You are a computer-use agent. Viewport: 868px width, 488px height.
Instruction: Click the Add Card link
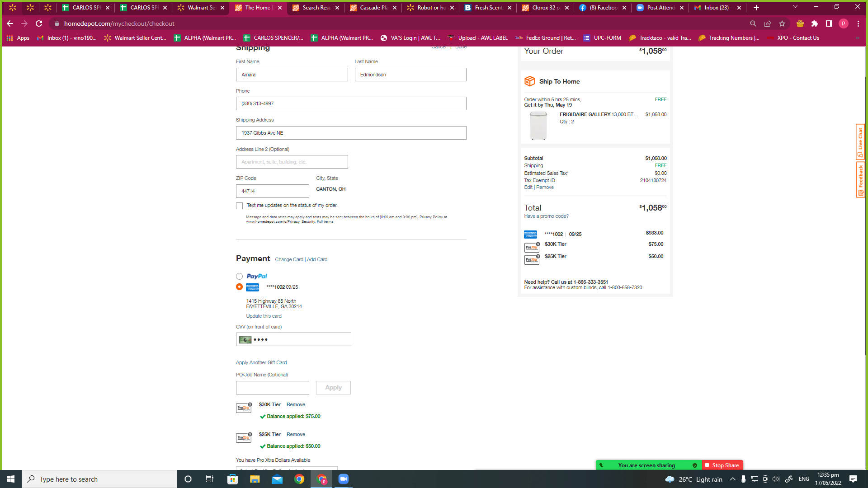317,259
